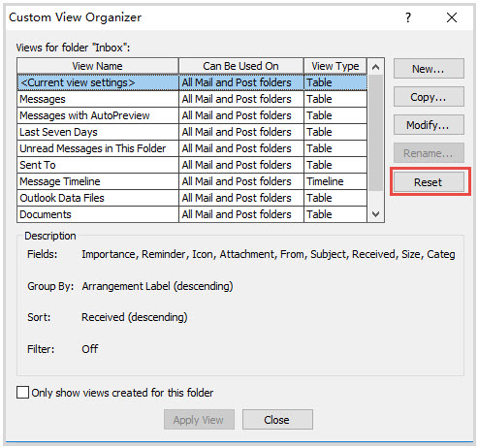Select Messages with AutoPreview view
Viewport: 478px width, 448px height.
[192, 115]
